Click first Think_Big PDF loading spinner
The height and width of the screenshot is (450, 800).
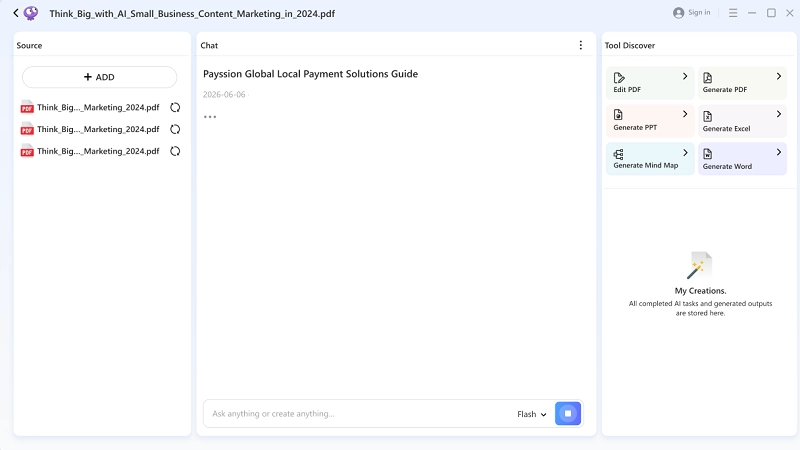coord(175,107)
